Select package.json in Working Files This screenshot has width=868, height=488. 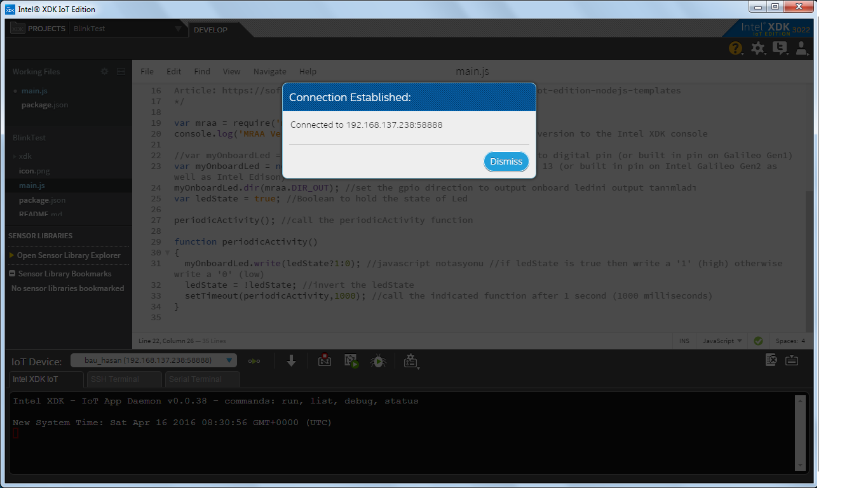coord(44,105)
